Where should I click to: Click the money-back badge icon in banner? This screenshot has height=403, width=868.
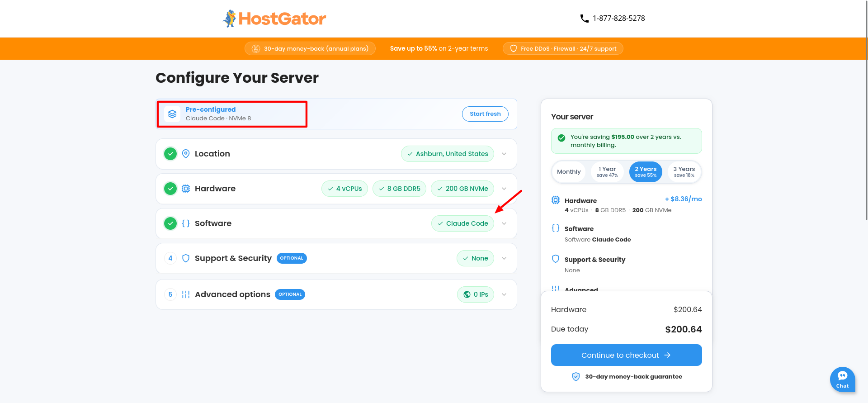point(256,49)
